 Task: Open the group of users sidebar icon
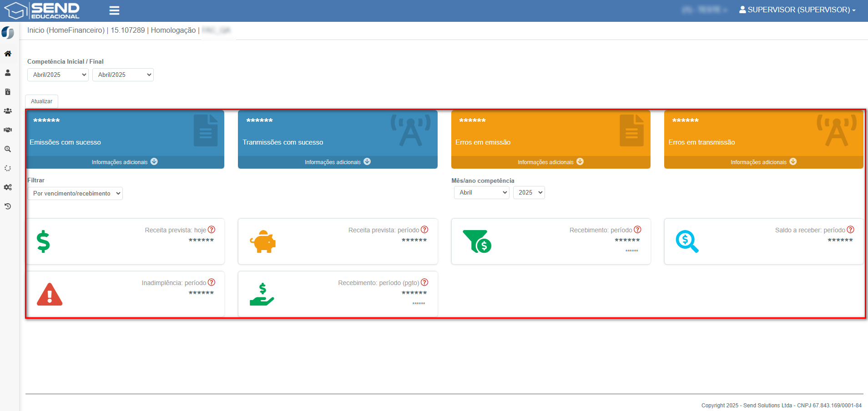point(8,111)
